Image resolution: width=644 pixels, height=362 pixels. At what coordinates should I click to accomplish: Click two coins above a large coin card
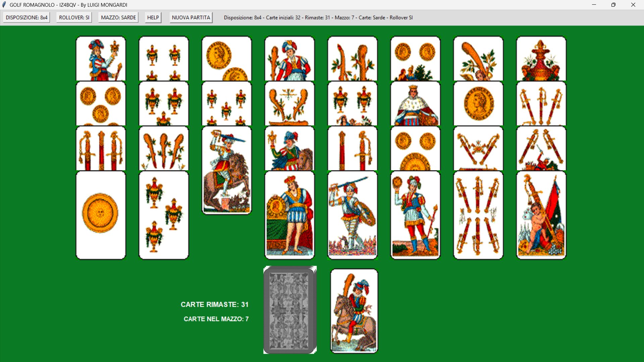point(416,148)
